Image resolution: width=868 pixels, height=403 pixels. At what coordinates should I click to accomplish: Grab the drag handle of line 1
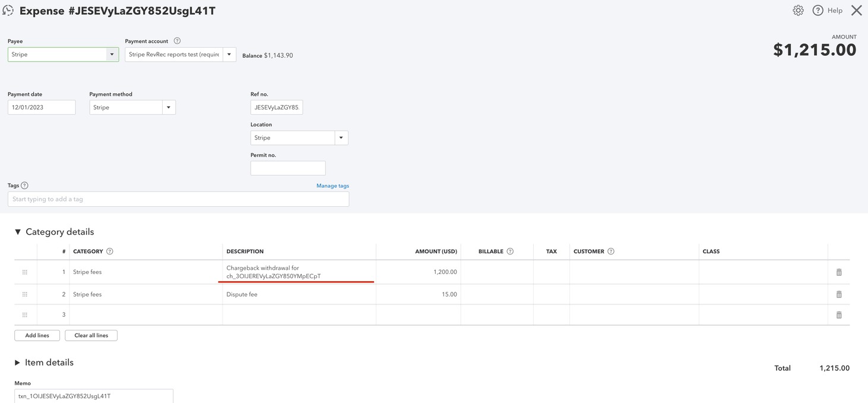pos(25,272)
